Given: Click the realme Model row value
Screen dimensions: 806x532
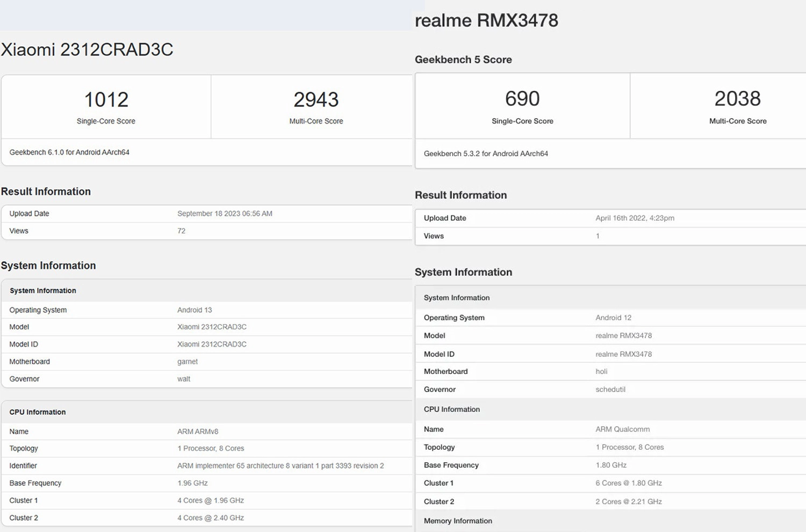Looking at the screenshot, I should click(x=623, y=336).
